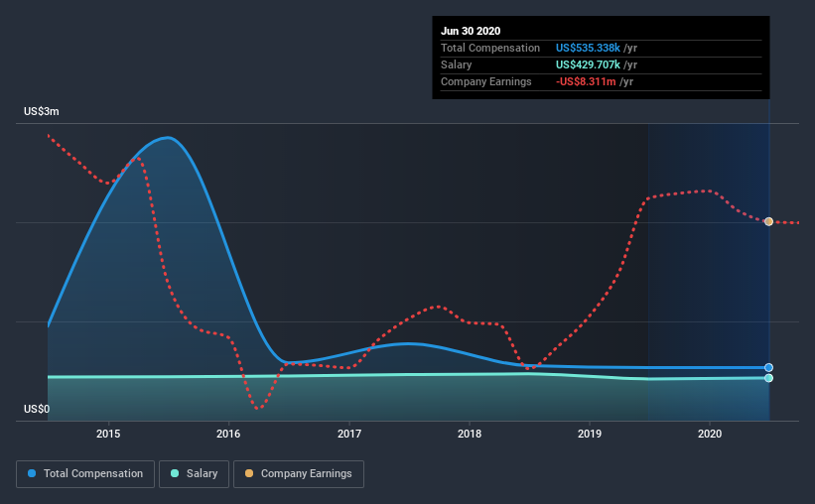Click the US$429.707k salary value
The image size is (815, 504).
click(588, 64)
